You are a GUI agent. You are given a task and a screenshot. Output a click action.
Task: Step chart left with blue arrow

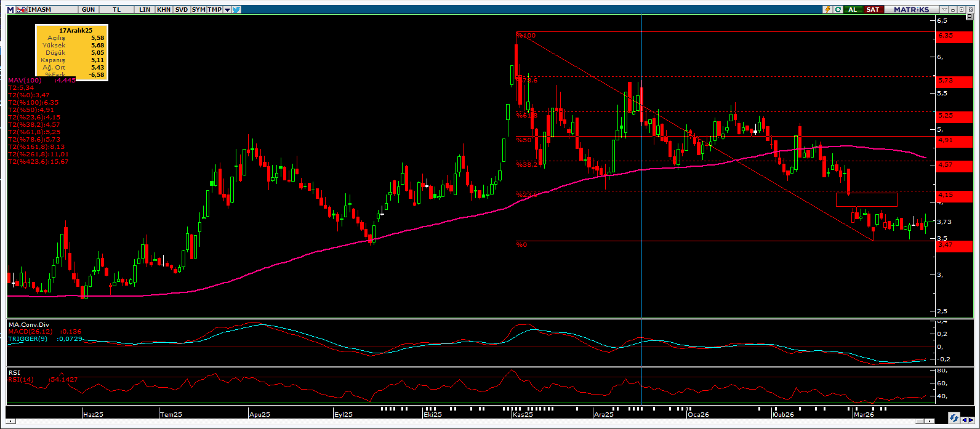click(964, 420)
